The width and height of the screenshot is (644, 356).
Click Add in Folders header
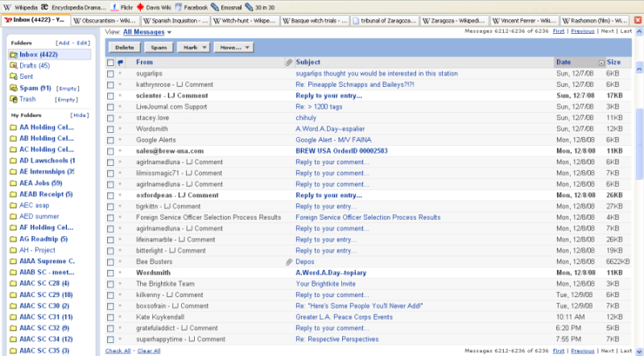[x=64, y=43]
